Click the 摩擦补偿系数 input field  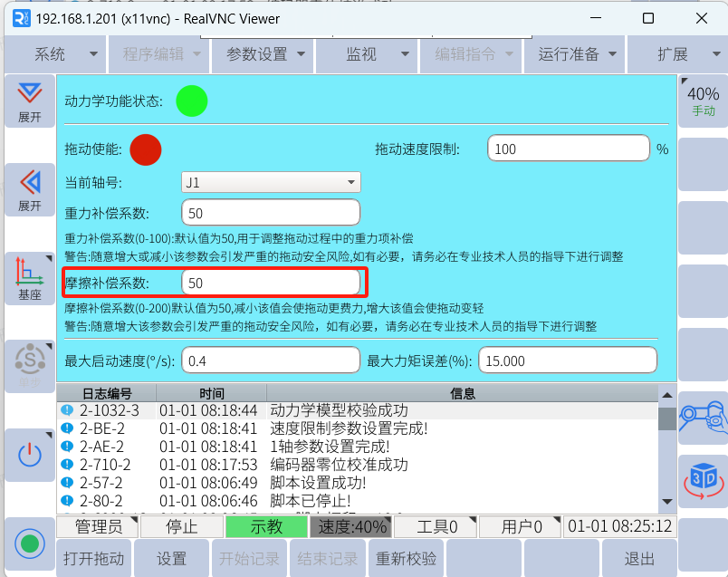273,284
